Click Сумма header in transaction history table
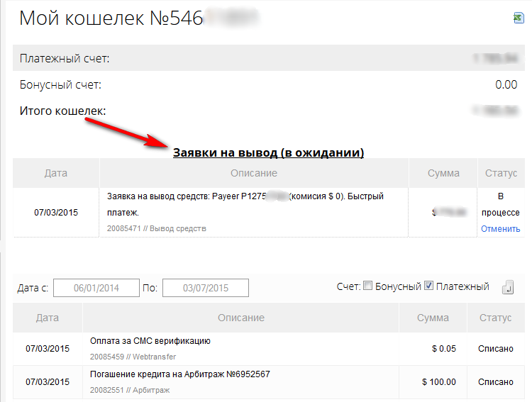Screen dimensions: 532x402 tap(433, 318)
